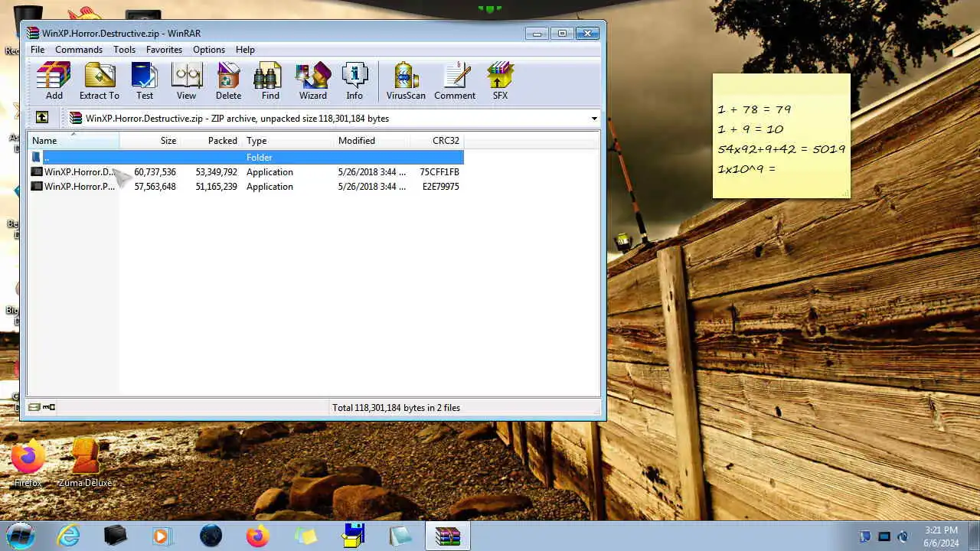
Task: Open the Windows Start menu
Action: (x=21, y=536)
